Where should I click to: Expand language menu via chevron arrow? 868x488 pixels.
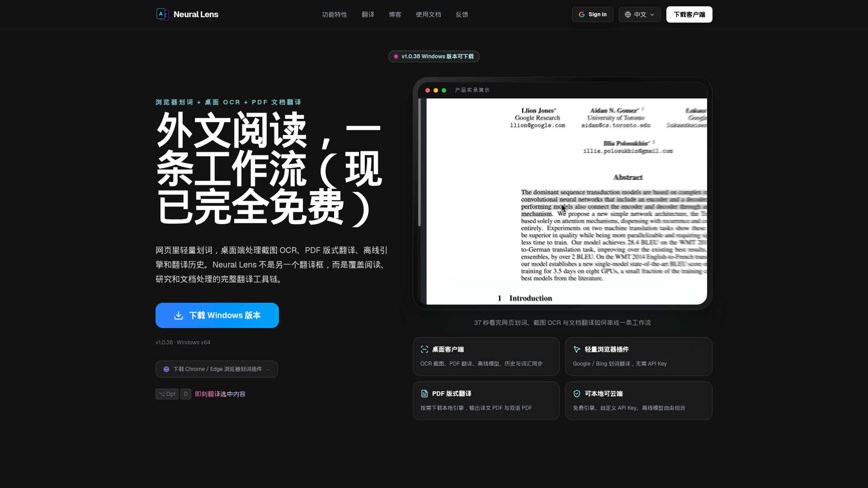[652, 14]
